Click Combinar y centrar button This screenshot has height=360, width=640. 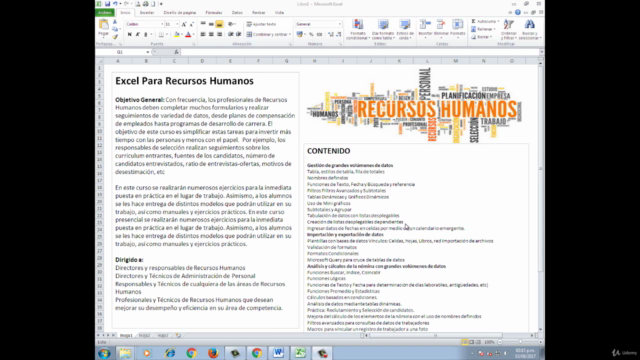click(x=269, y=35)
